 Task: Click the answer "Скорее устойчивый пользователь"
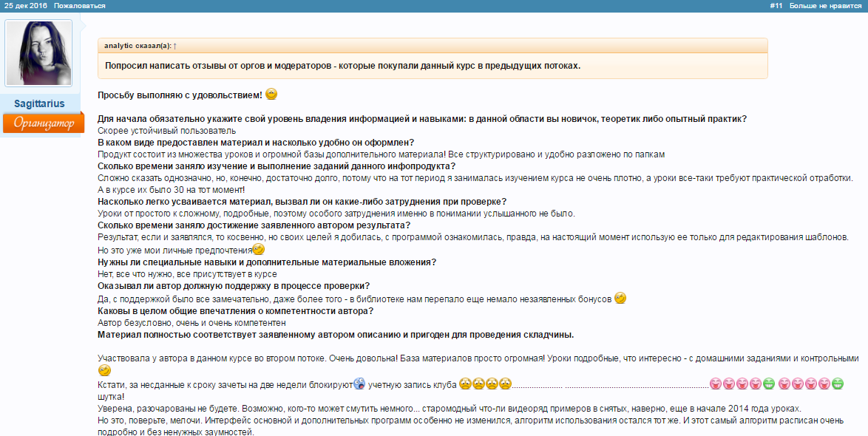click(166, 131)
